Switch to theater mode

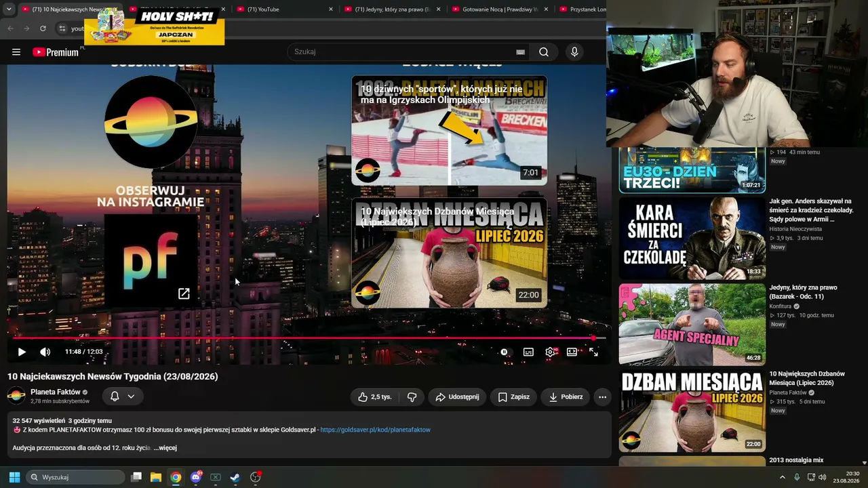(572, 352)
